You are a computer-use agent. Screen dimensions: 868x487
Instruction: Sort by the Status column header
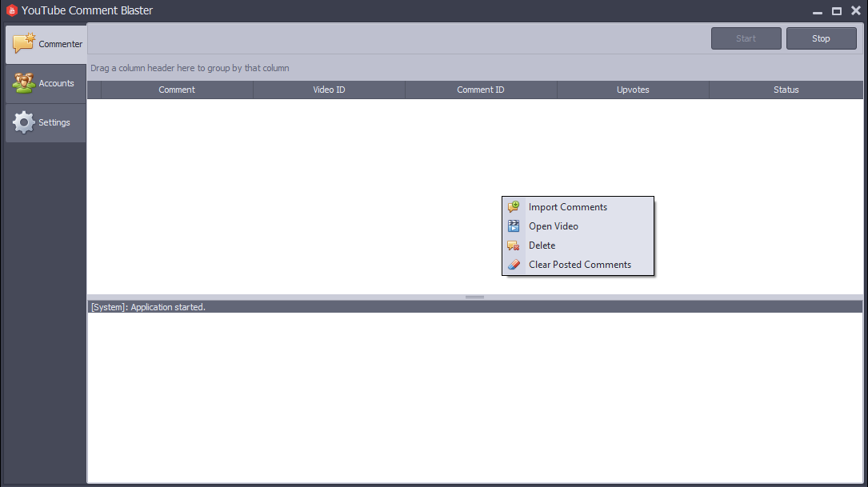786,90
